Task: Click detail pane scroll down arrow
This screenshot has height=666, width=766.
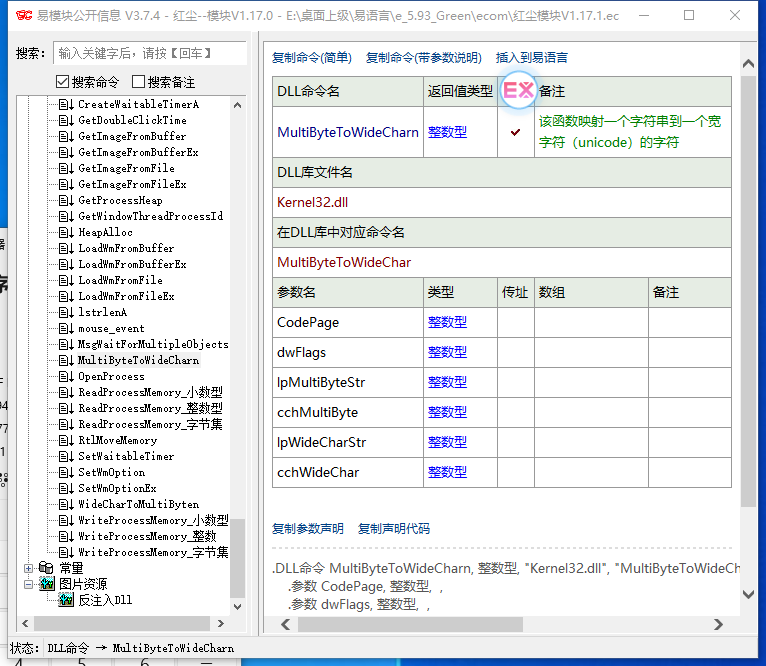Action: (x=748, y=594)
